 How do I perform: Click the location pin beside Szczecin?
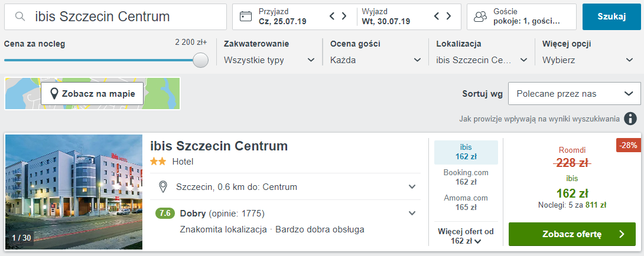click(x=163, y=187)
